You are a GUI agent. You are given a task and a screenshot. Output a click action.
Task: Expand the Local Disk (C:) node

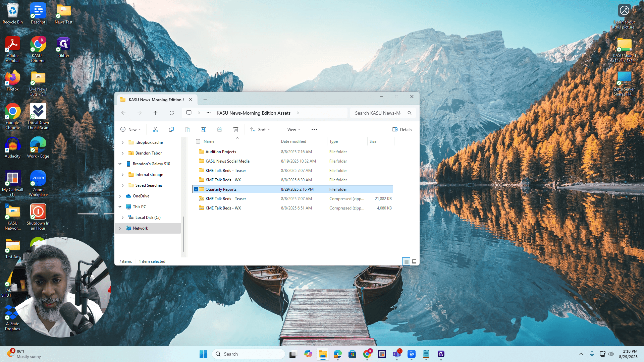pyautogui.click(x=123, y=218)
